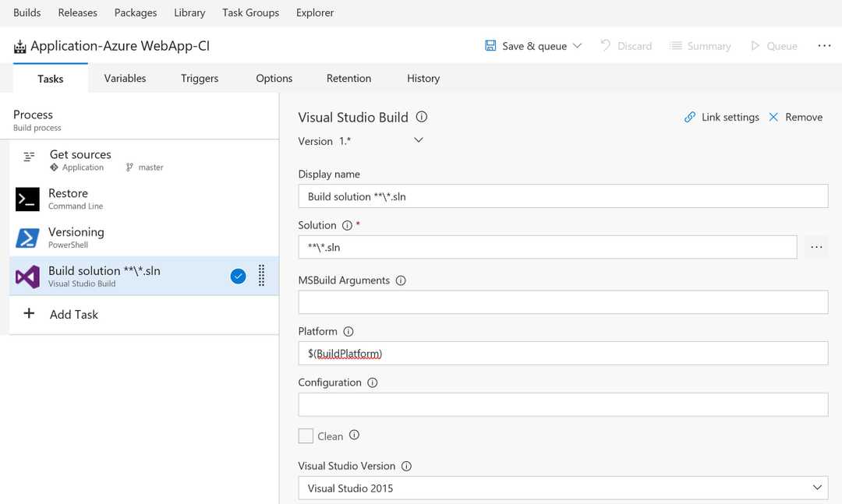Click the Link settings link
Viewport: 842px width, 504px height.
721,117
